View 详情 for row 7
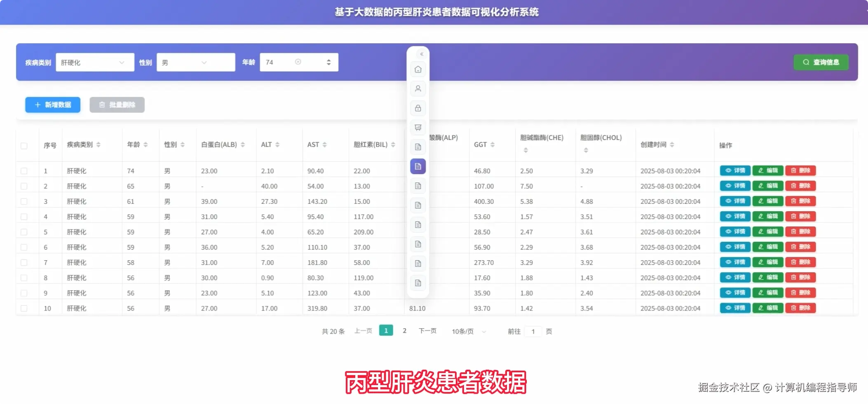868x404 pixels. [x=735, y=262]
